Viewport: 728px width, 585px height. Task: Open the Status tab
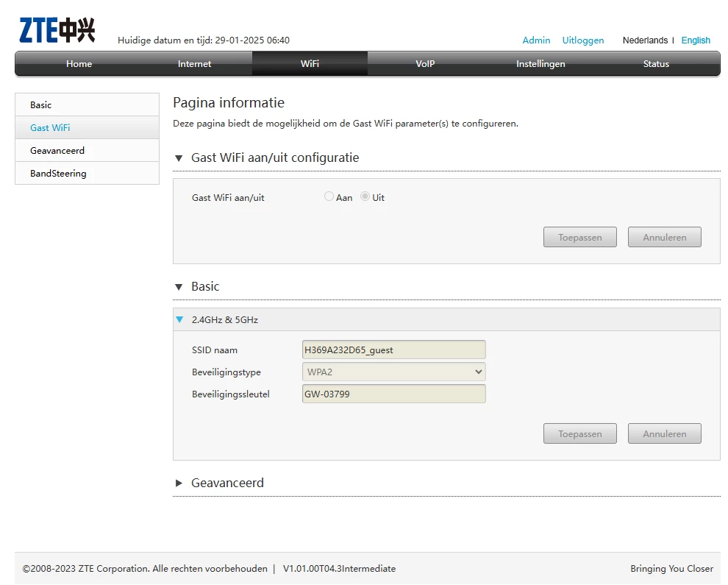coord(656,64)
